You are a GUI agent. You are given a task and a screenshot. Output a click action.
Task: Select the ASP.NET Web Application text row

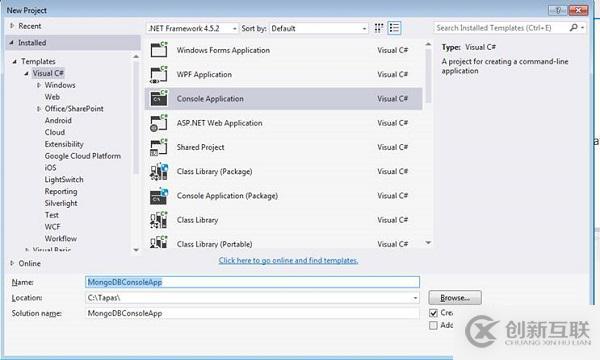click(219, 123)
